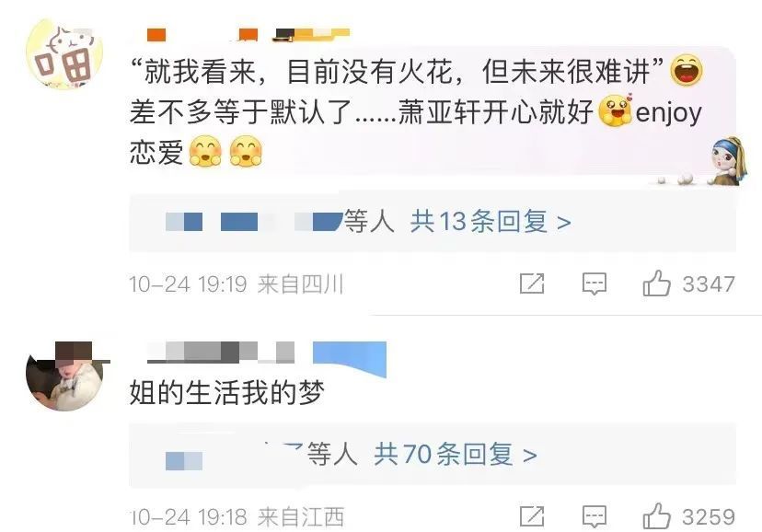The height and width of the screenshot is (532, 762).
Task: Tap the 3347 like count
Action: (709, 284)
